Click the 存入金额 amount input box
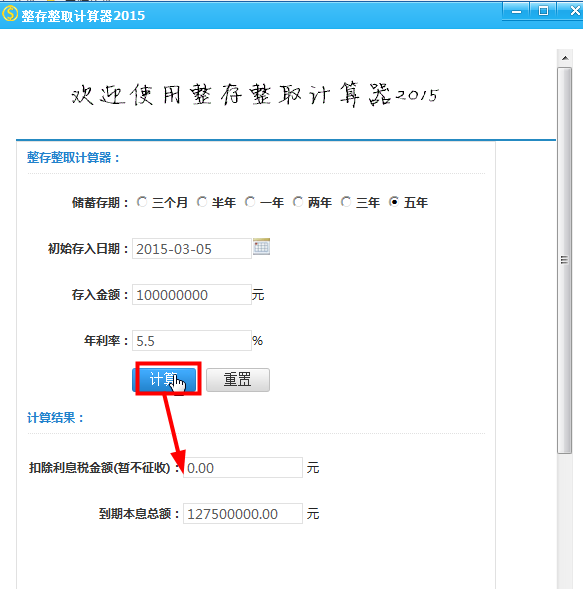Viewport: 583px width, 589px height. coord(192,294)
